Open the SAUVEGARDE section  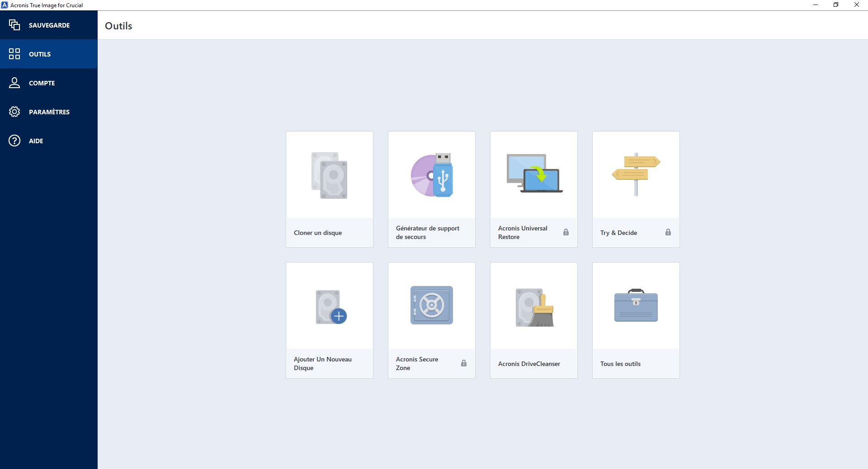[x=49, y=25]
